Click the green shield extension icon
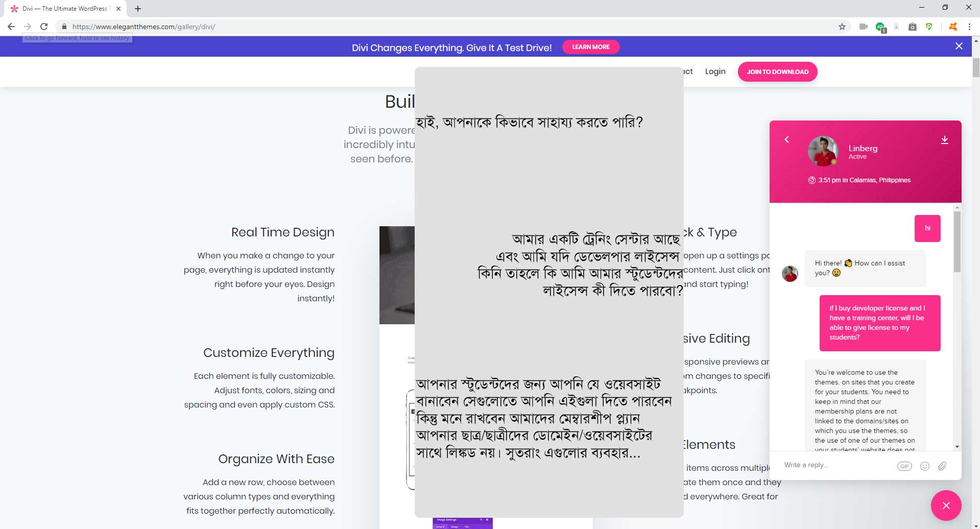This screenshot has height=529, width=980. tap(929, 27)
